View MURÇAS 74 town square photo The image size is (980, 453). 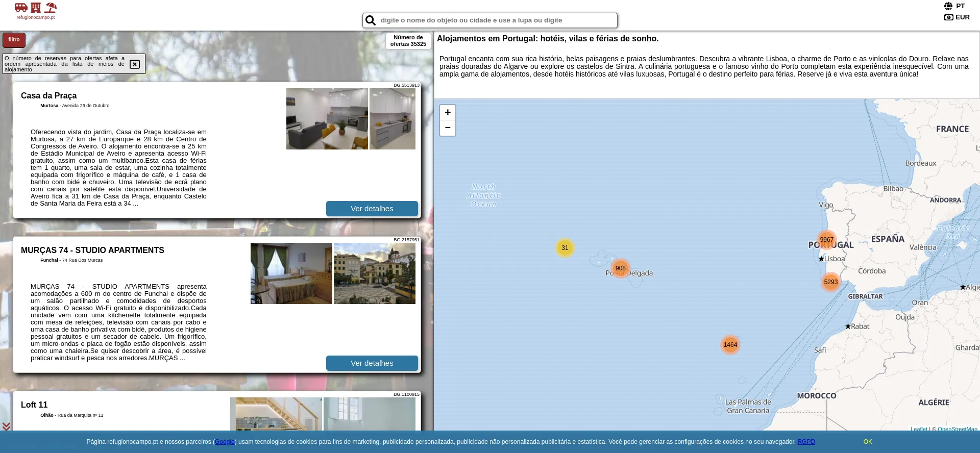coord(375,273)
